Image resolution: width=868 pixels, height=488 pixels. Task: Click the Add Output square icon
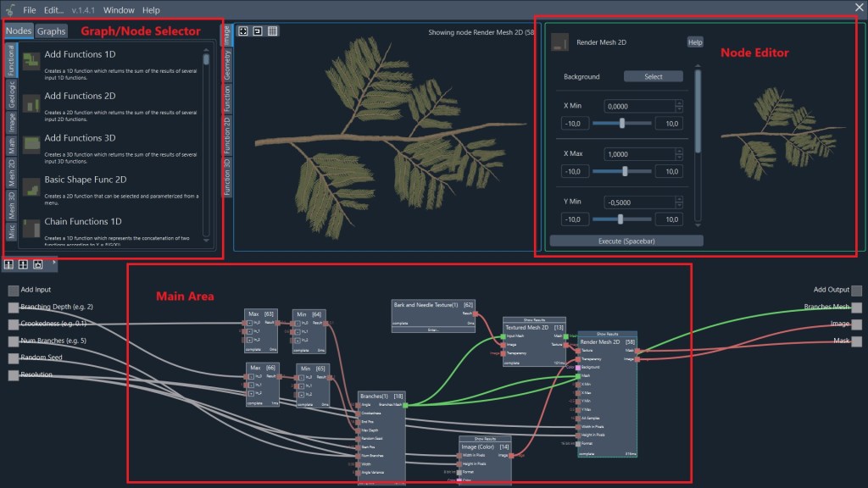click(857, 290)
